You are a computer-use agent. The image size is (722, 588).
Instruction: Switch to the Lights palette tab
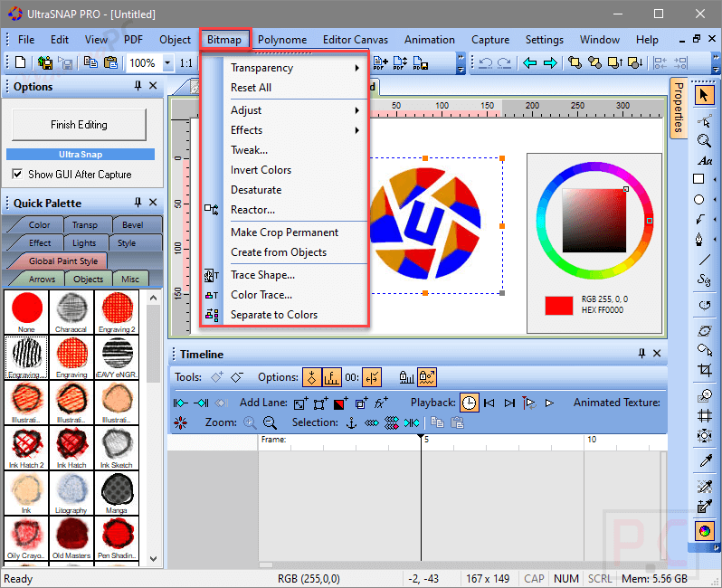point(84,242)
